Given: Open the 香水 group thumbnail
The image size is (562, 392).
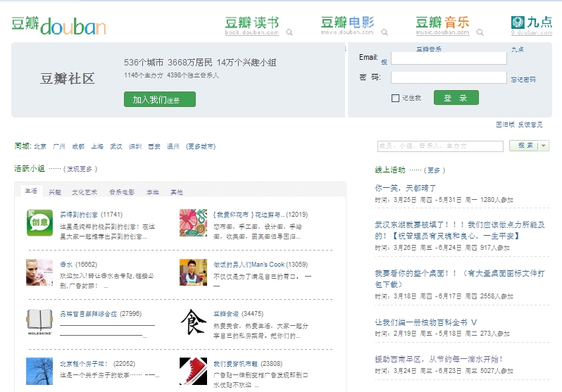Looking at the screenshot, I should coord(39,272).
